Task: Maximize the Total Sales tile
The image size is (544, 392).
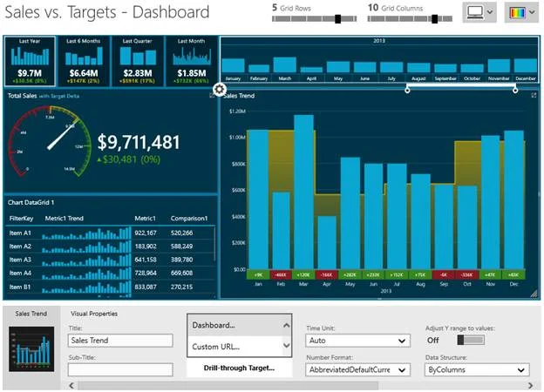Action: click(212, 95)
